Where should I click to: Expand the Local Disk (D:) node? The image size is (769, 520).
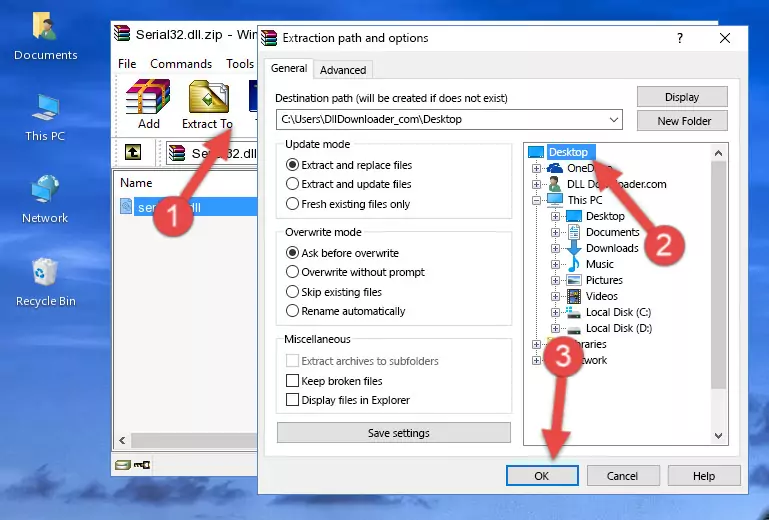[555, 329]
